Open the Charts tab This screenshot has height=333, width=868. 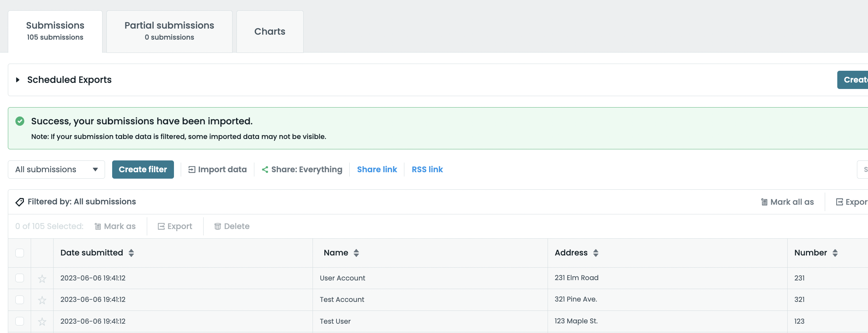(270, 31)
